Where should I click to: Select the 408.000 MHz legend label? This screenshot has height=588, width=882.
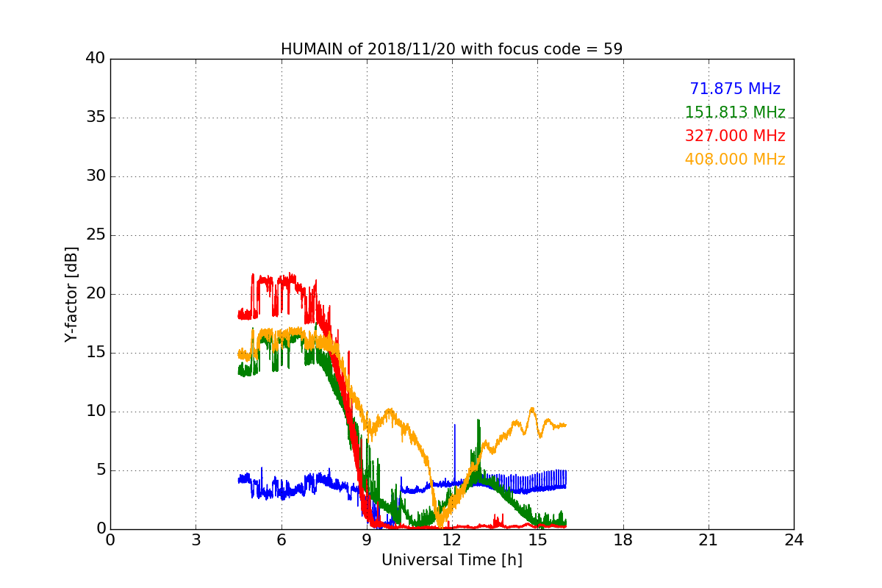click(x=735, y=159)
